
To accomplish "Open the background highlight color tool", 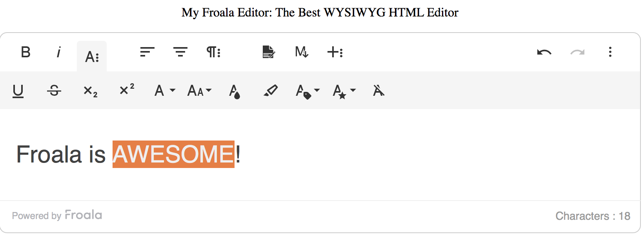I will click(x=271, y=91).
